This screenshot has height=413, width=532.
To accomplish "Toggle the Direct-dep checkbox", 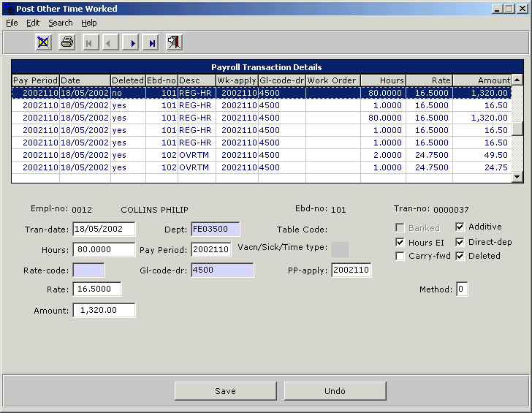I will (461, 242).
